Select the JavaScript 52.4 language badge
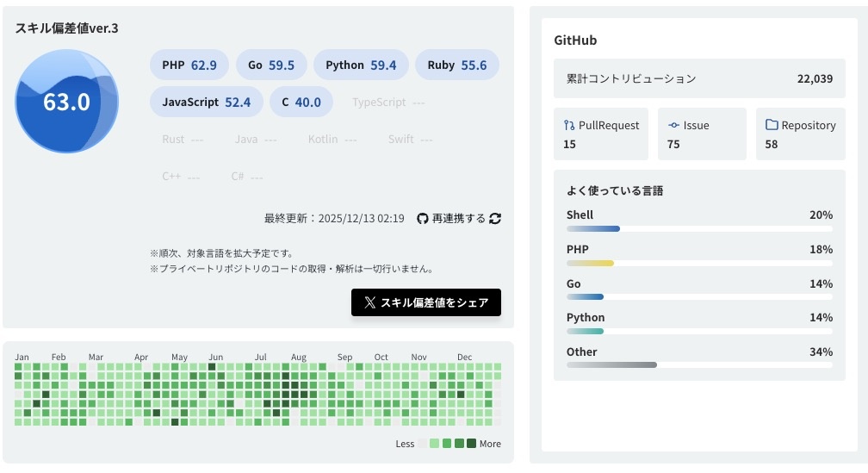 point(206,102)
